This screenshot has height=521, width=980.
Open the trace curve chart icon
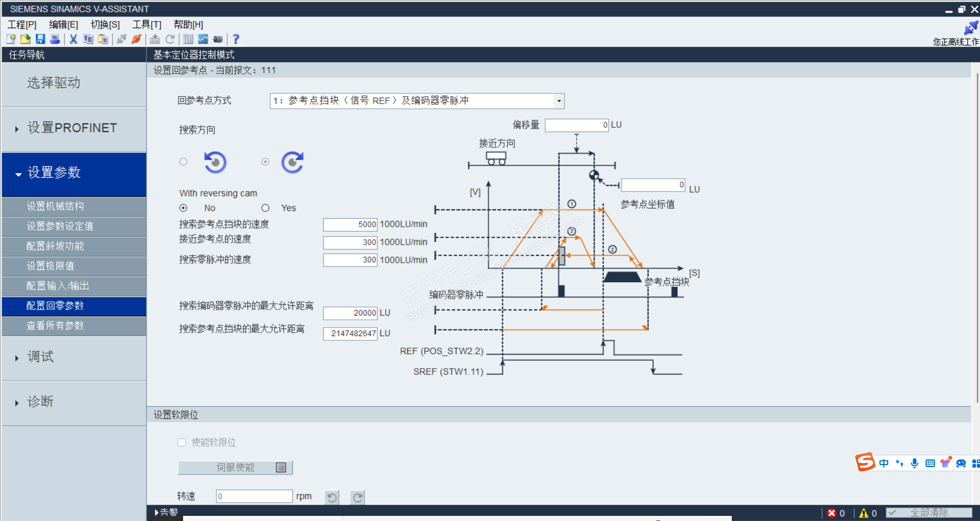203,39
